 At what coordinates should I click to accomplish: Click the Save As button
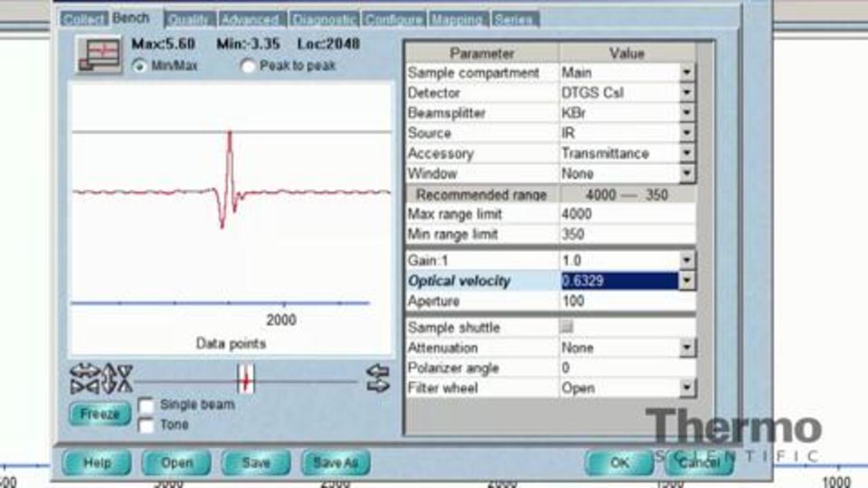point(336,463)
